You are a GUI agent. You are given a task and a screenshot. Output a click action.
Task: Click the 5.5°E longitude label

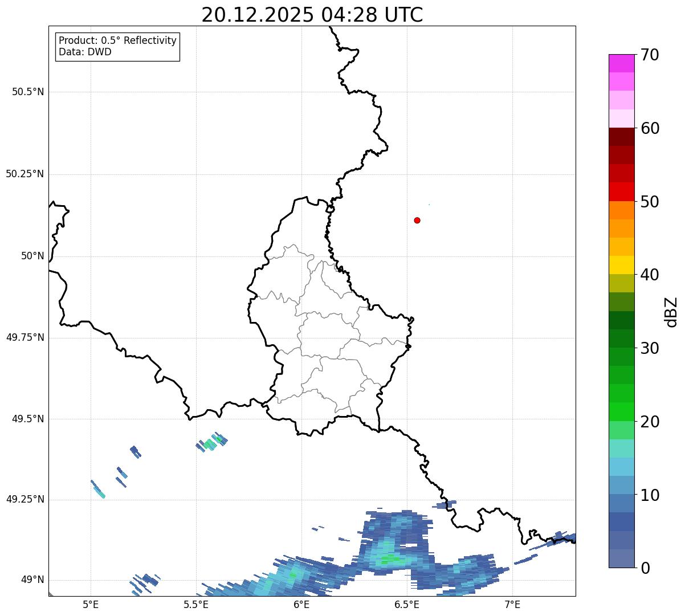click(196, 605)
